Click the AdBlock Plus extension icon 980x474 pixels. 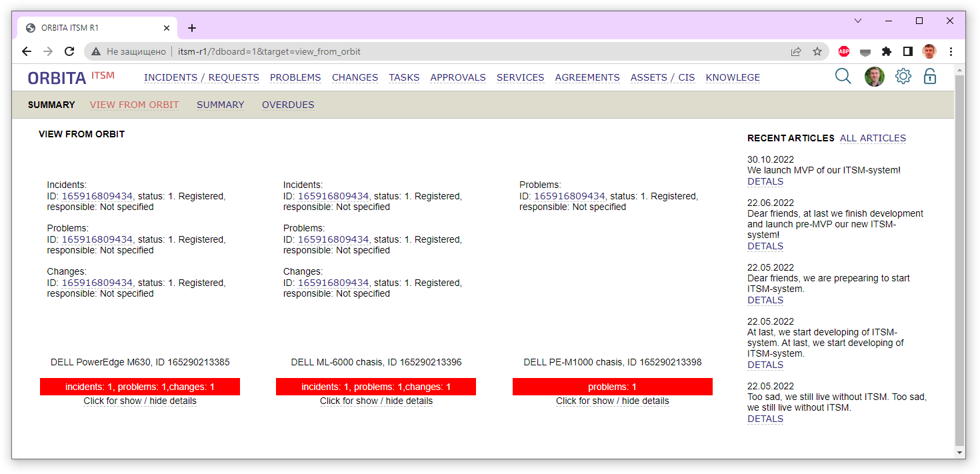click(843, 51)
